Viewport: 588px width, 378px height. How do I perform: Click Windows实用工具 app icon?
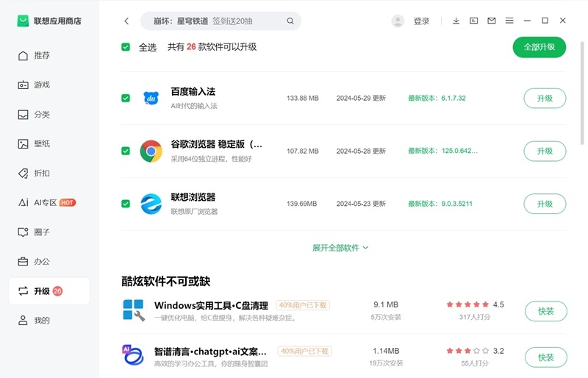134,310
